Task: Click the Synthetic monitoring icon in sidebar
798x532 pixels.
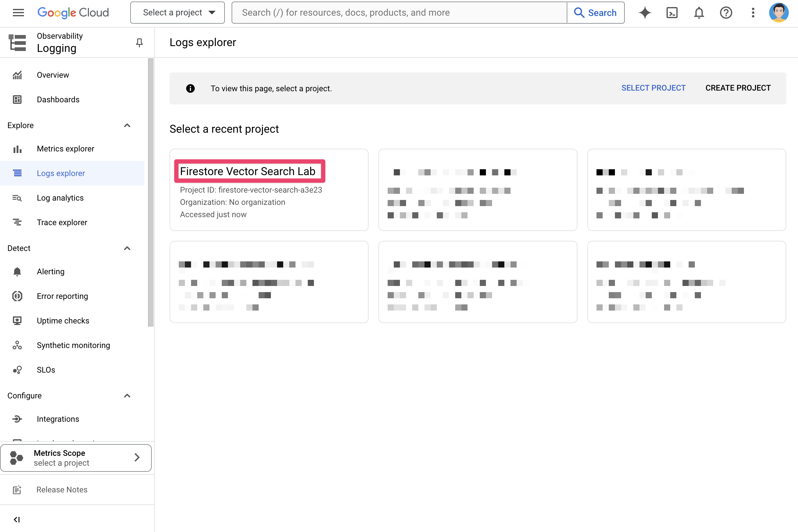Action: [17, 345]
